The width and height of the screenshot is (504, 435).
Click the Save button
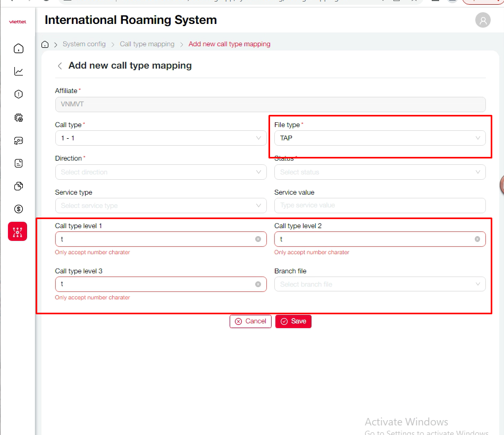[x=293, y=321]
